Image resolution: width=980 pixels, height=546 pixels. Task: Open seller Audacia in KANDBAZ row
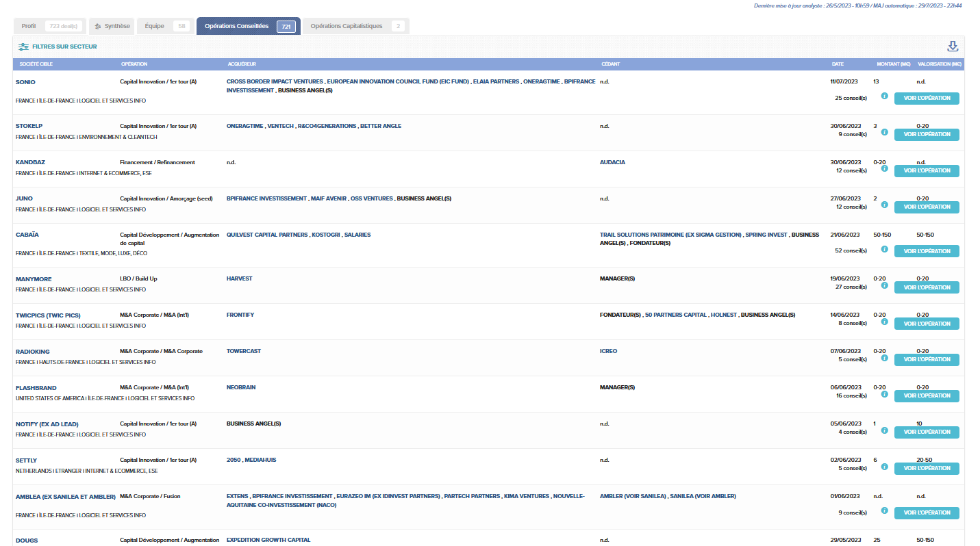coord(612,162)
